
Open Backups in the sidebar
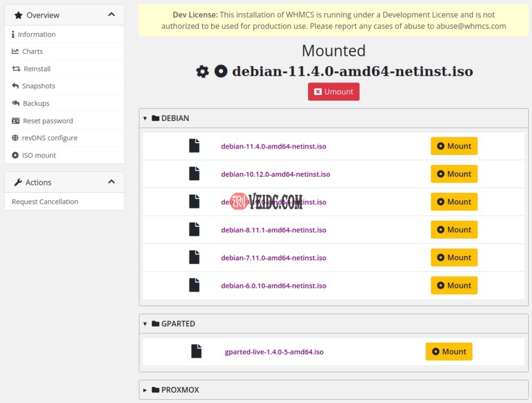(x=64, y=104)
